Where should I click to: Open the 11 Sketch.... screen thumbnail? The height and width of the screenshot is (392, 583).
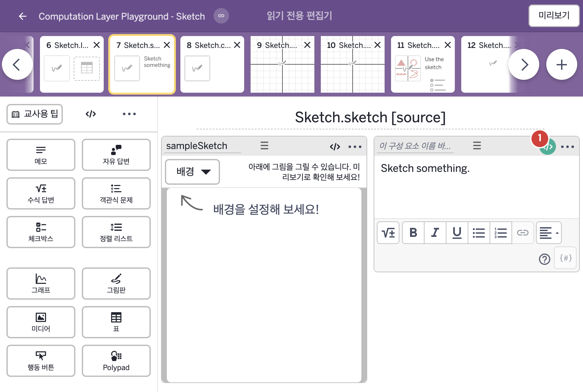423,64
